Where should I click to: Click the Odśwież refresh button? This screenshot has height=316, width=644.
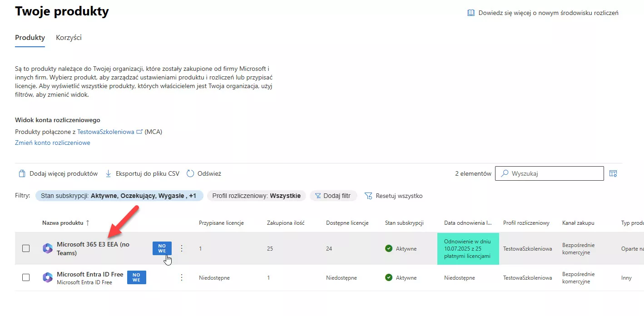(204, 173)
